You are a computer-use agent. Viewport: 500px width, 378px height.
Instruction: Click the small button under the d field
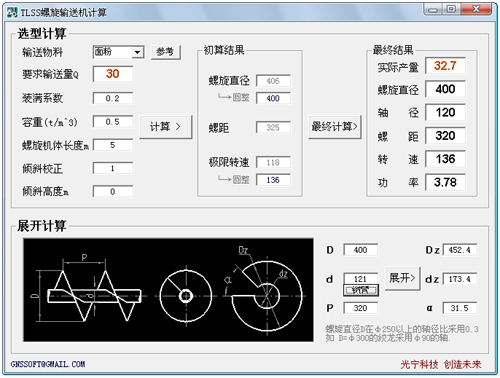click(x=361, y=290)
